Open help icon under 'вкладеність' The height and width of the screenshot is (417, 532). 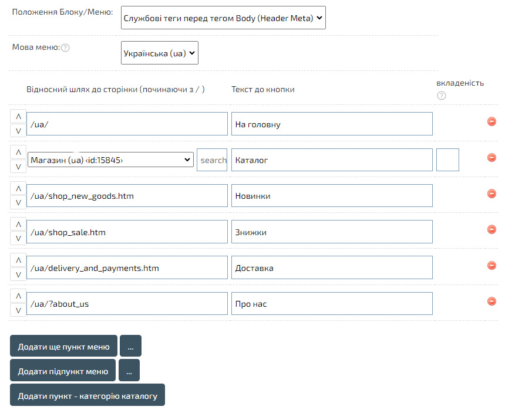point(442,96)
